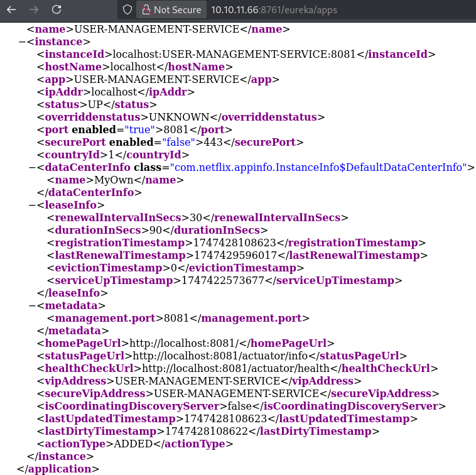Reload the Eureka apps page
This screenshot has width=476, height=475.
[x=57, y=9]
